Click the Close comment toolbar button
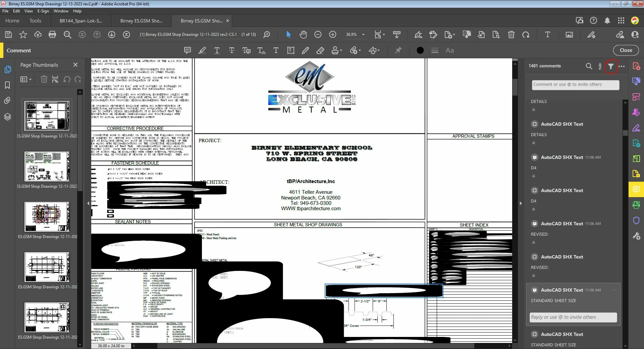Viewport: 644px width, 349px height. pos(626,50)
